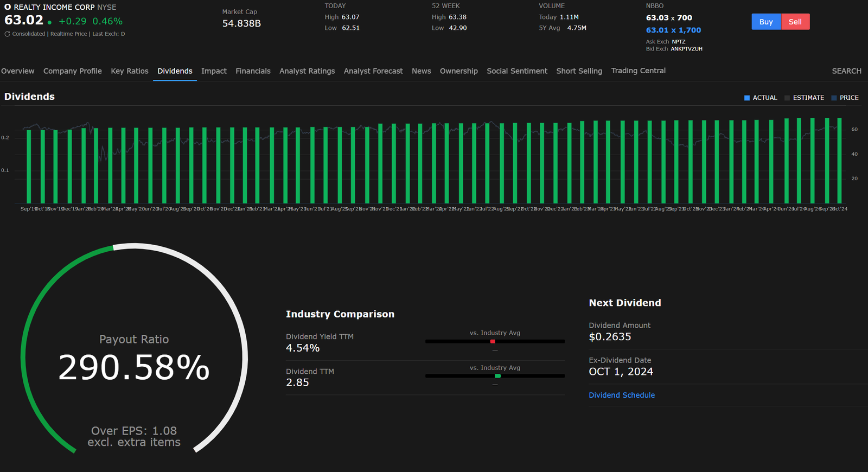Open the Social Sentiment tab
Viewport: 868px width, 472px height.
coord(517,71)
